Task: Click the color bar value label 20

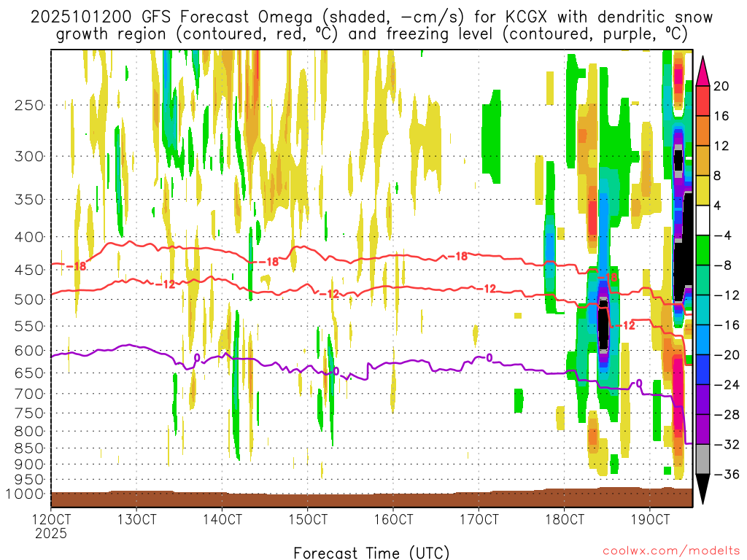Action: click(722, 86)
